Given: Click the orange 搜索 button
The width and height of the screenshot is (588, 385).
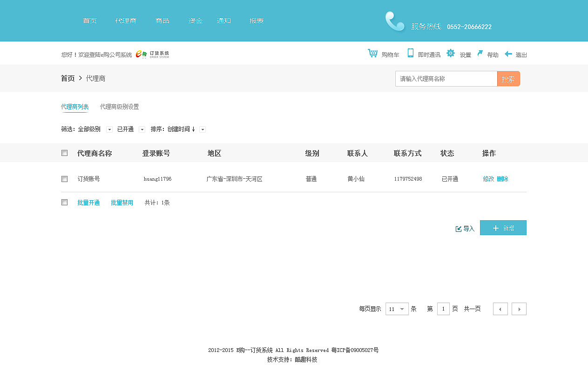Looking at the screenshot, I should [508, 79].
